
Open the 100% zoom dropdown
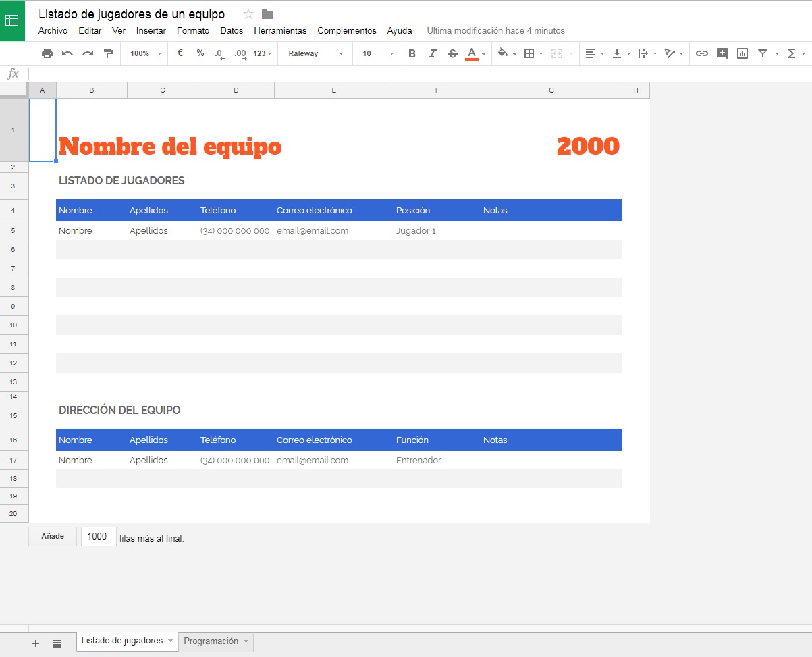(x=146, y=53)
